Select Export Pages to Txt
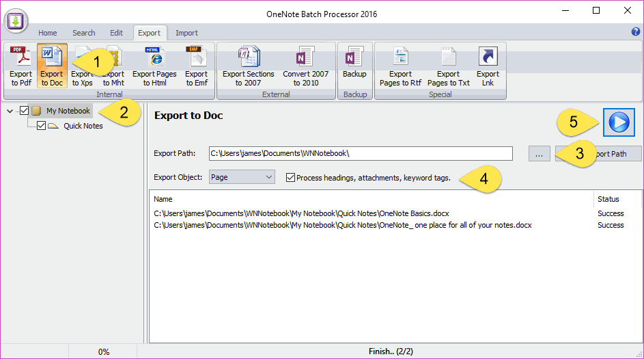This screenshot has height=359, width=644. 449,66
